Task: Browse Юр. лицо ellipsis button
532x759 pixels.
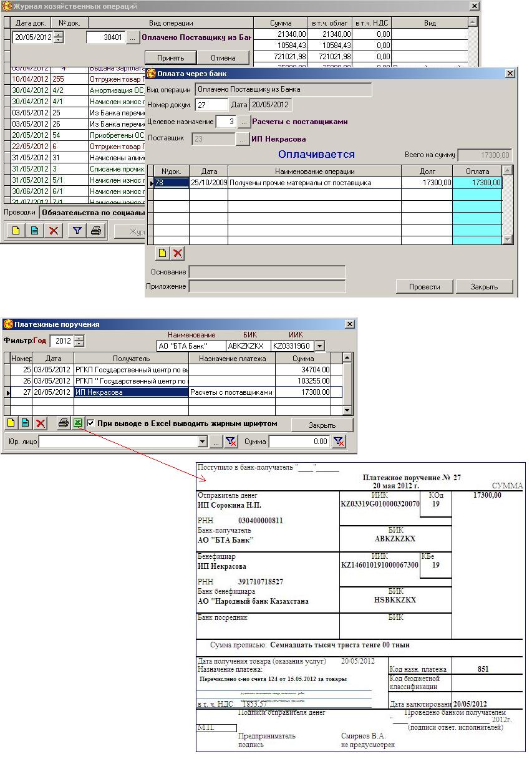Action: click(215, 442)
